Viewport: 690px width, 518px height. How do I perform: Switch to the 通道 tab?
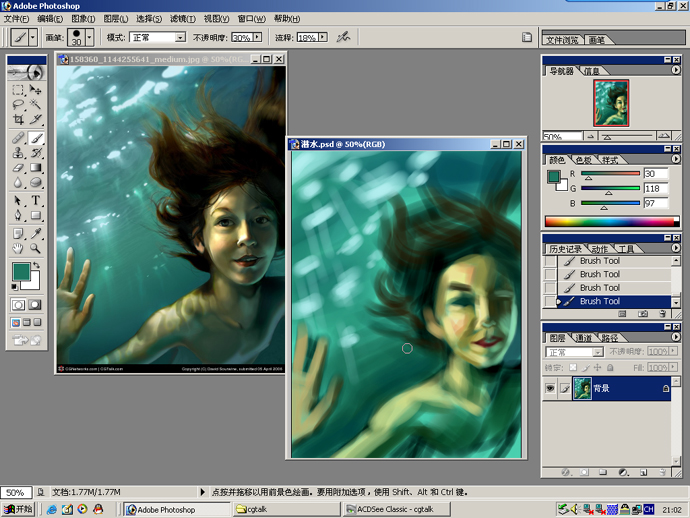[x=583, y=338]
